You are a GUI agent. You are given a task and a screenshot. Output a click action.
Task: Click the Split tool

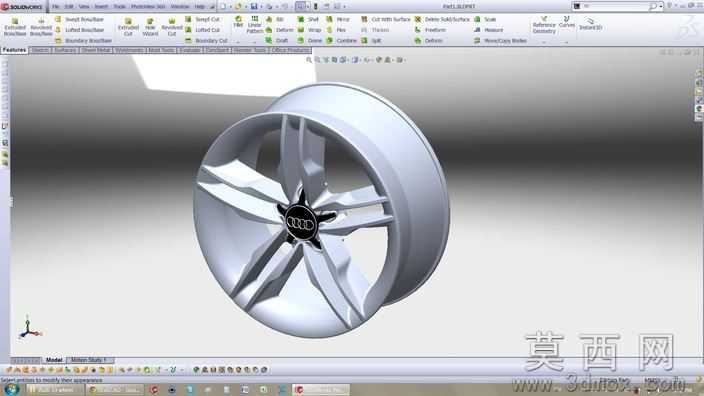371,40
